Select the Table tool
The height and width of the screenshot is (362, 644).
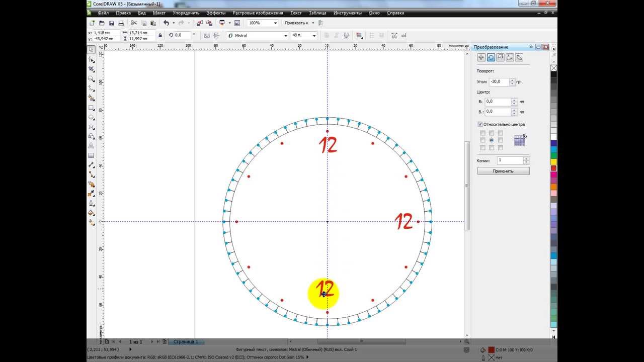coord(91,155)
